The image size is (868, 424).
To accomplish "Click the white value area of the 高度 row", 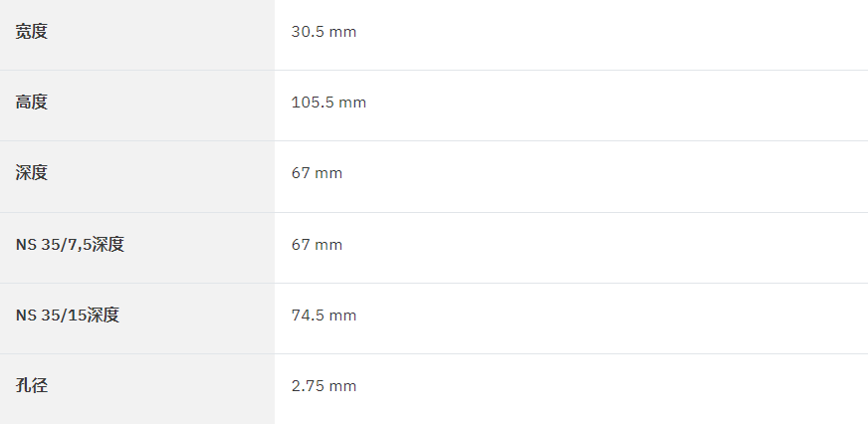I will tap(571, 106).
